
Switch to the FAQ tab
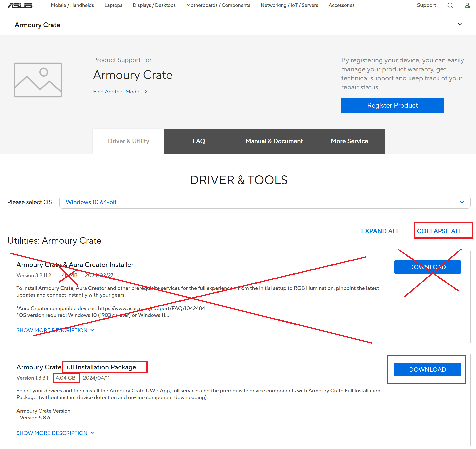pos(199,141)
